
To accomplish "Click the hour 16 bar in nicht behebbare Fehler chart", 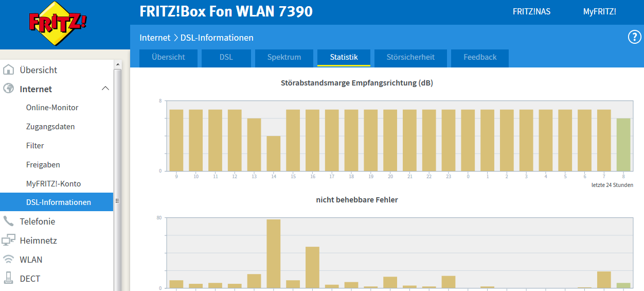I will (x=312, y=267).
